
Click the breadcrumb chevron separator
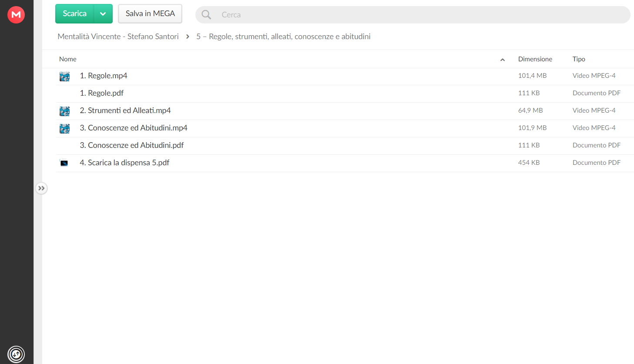(x=188, y=37)
